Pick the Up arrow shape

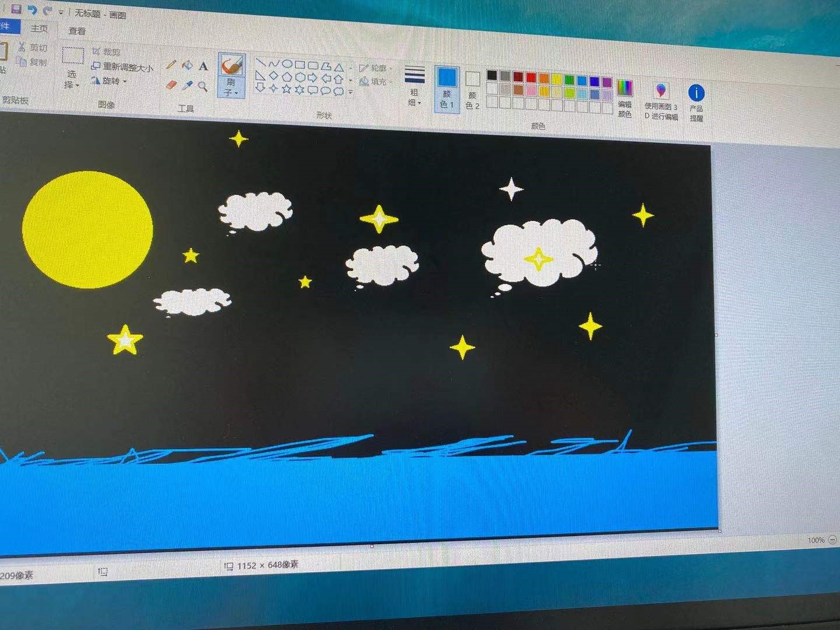(339, 79)
